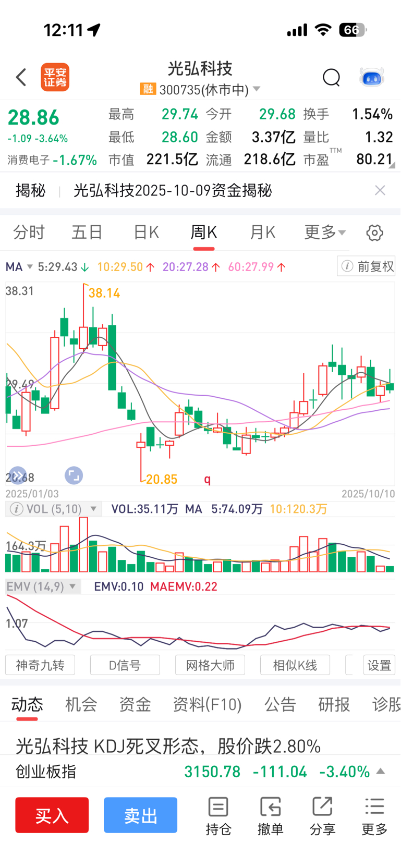
Task: Open 光弘科技2025-10-09资金揭秘 link
Action: point(173,190)
